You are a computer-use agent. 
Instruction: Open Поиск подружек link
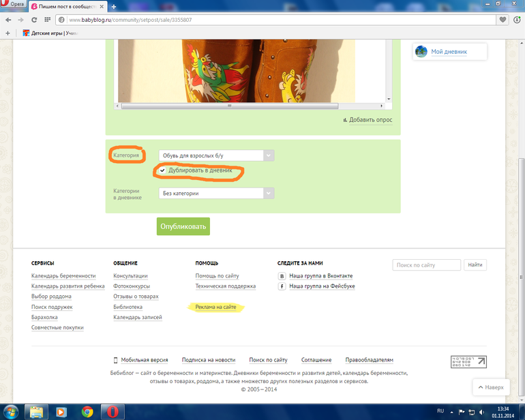[x=52, y=307]
